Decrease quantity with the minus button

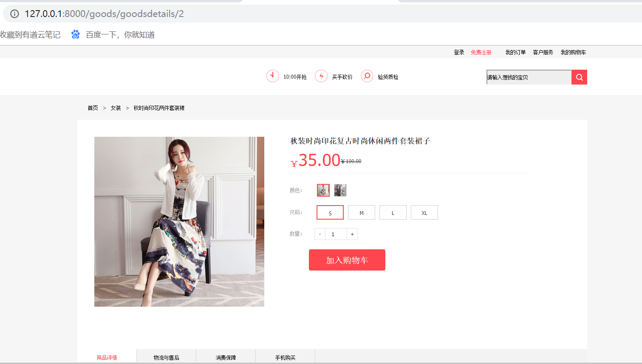click(x=320, y=234)
